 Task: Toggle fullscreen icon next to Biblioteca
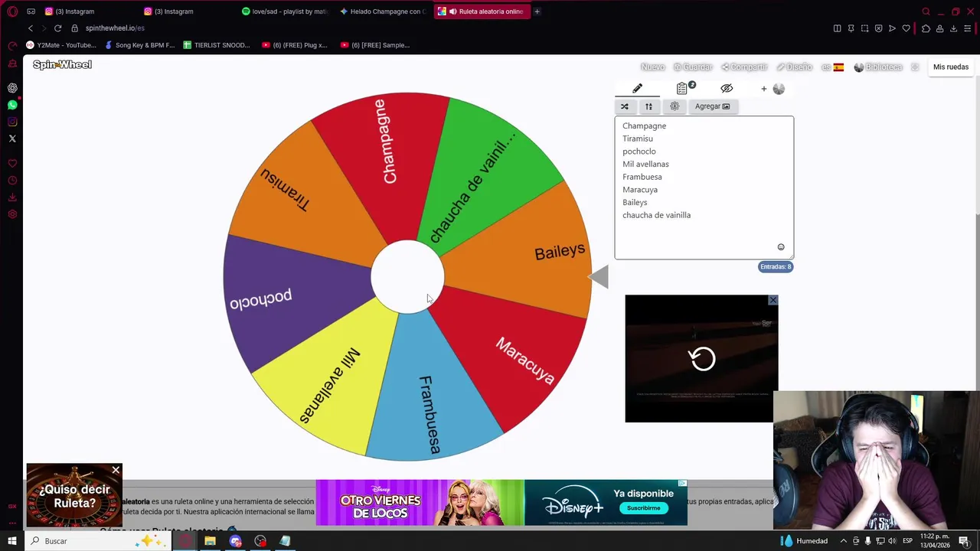tap(914, 67)
